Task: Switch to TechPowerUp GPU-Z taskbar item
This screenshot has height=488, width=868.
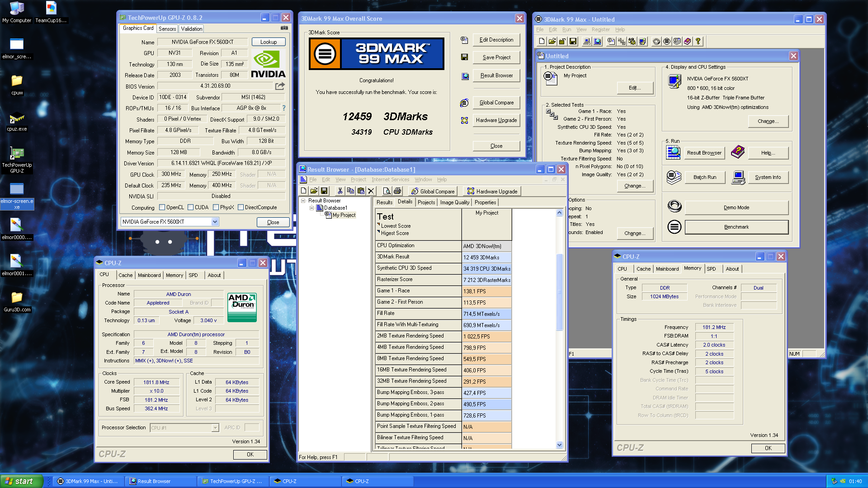Action: coord(233,481)
